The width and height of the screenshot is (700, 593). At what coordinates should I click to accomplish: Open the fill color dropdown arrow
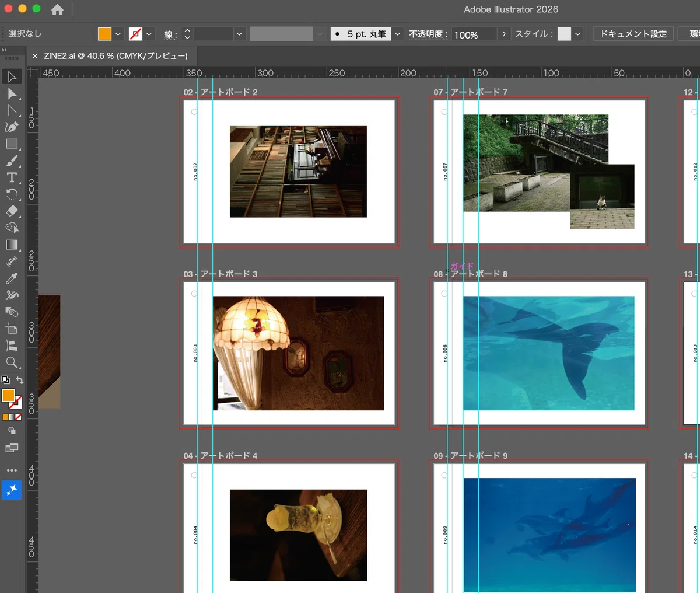[118, 34]
